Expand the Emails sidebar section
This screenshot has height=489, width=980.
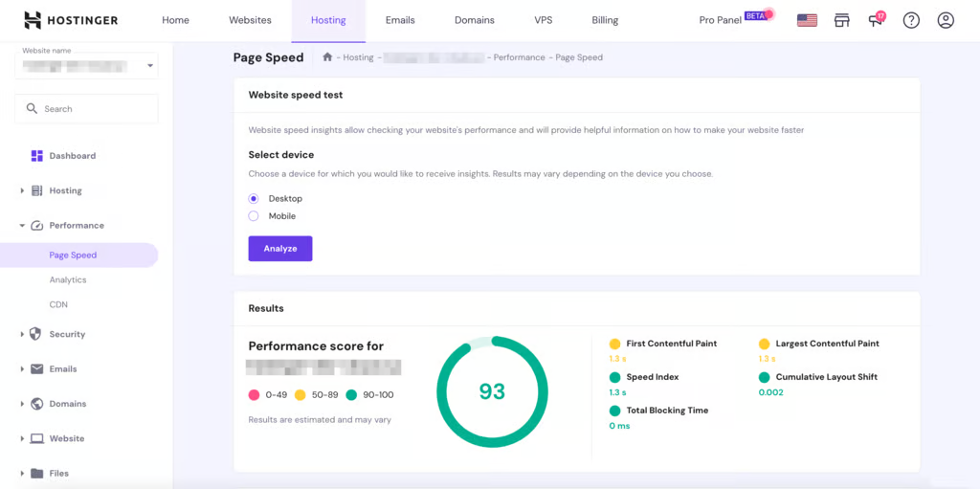pyautogui.click(x=62, y=369)
